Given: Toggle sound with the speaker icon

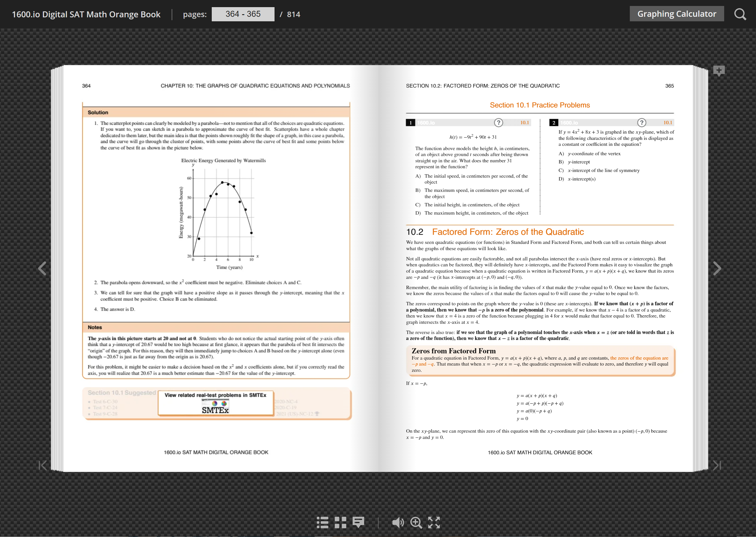Looking at the screenshot, I should (x=398, y=523).
